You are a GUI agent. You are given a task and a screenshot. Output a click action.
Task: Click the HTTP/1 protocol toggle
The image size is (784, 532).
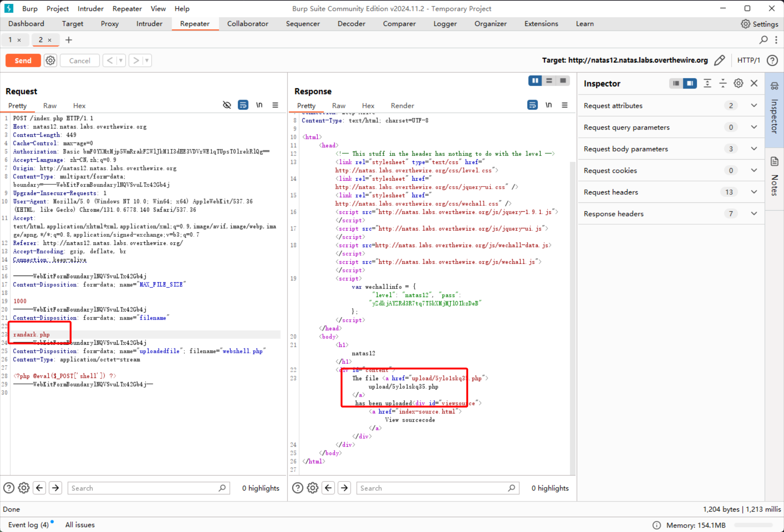point(749,60)
